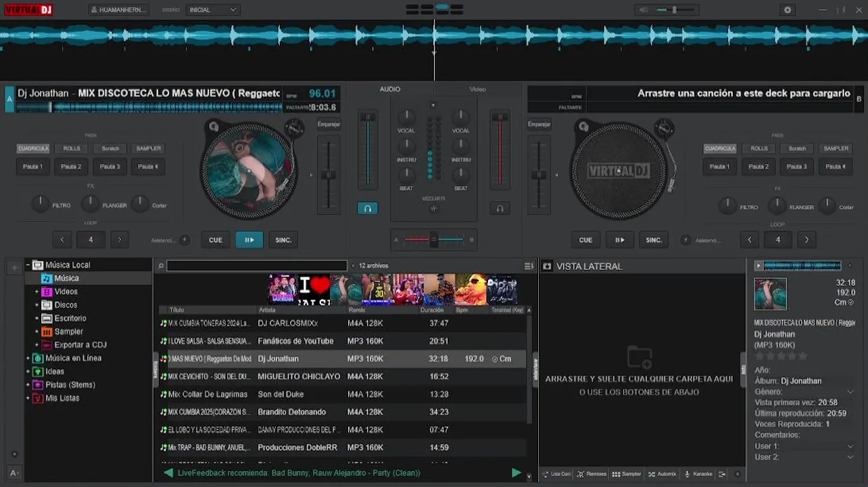Click the Exportar a CDJ folder icon
This screenshot has width=868, height=487.
47,345
